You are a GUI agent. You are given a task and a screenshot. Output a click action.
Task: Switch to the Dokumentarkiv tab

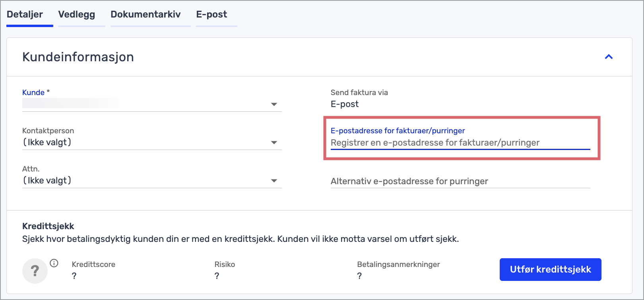[x=145, y=14]
